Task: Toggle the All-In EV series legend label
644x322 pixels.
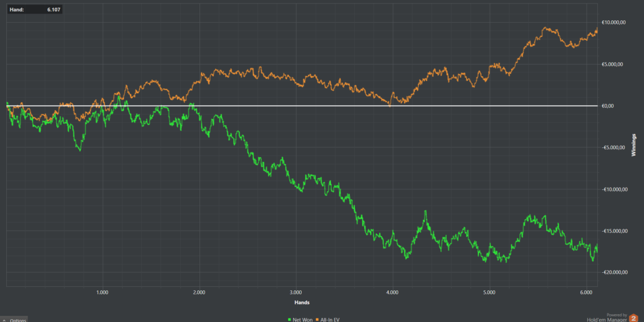Action: tap(330, 319)
